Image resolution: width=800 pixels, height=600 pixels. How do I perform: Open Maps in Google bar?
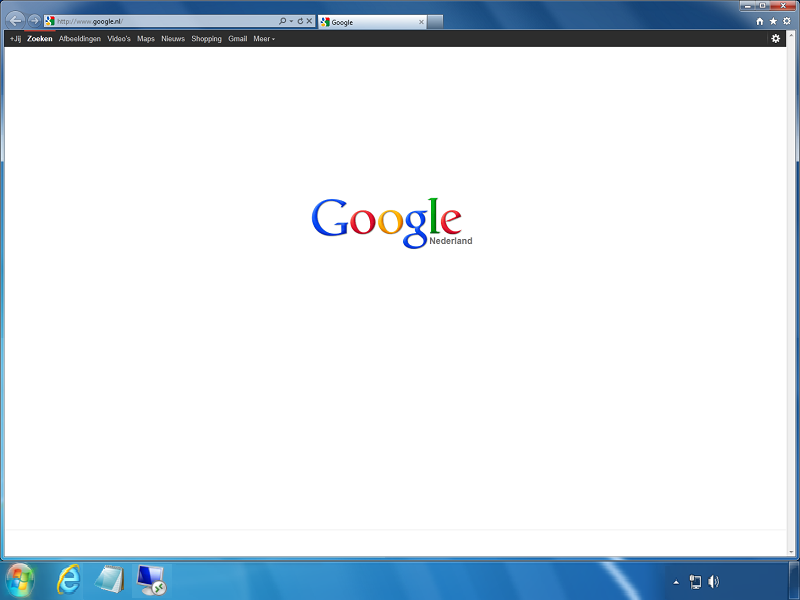146,39
